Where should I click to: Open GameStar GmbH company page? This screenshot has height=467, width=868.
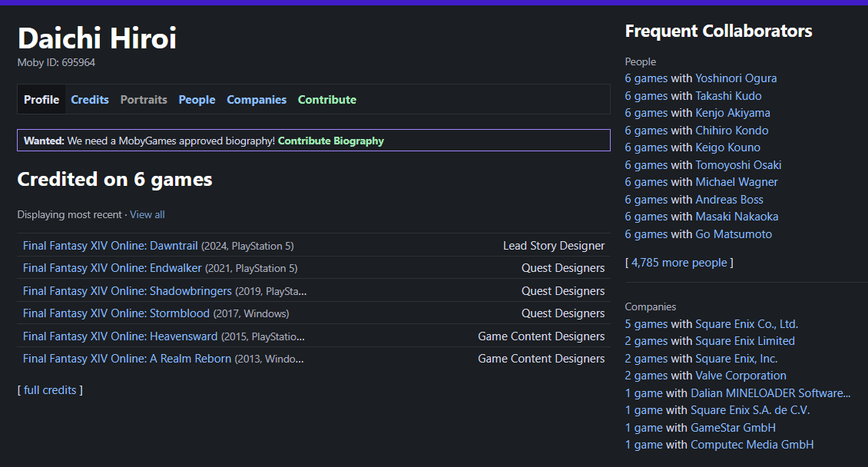point(733,428)
